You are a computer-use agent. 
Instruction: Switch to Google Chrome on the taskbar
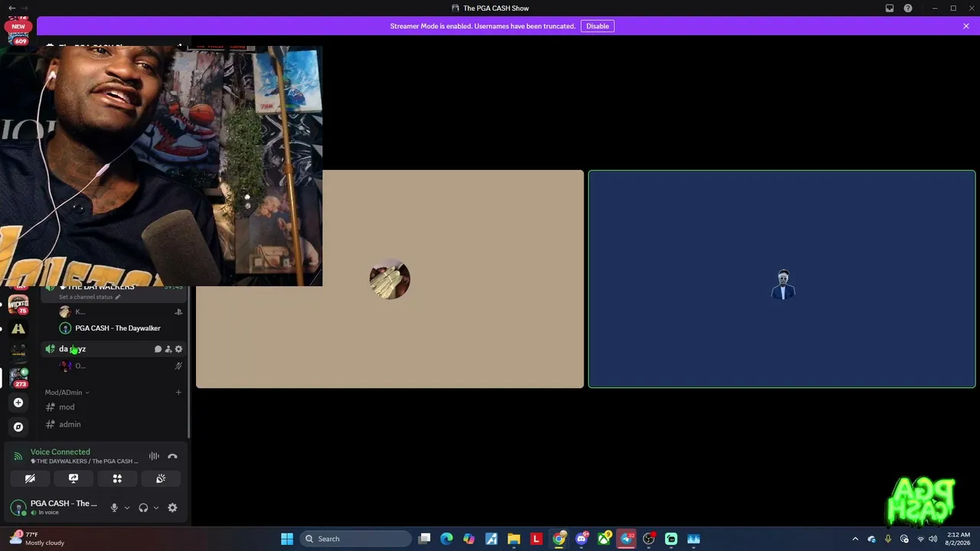coord(560,539)
